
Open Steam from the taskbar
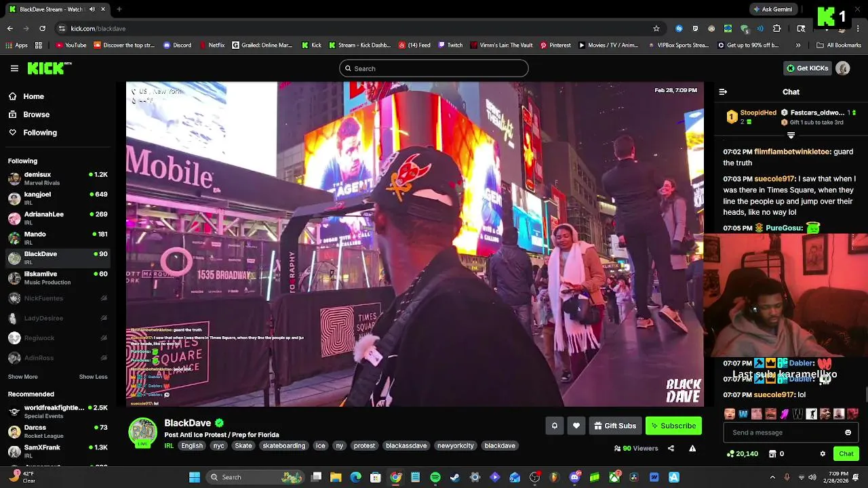click(x=455, y=477)
